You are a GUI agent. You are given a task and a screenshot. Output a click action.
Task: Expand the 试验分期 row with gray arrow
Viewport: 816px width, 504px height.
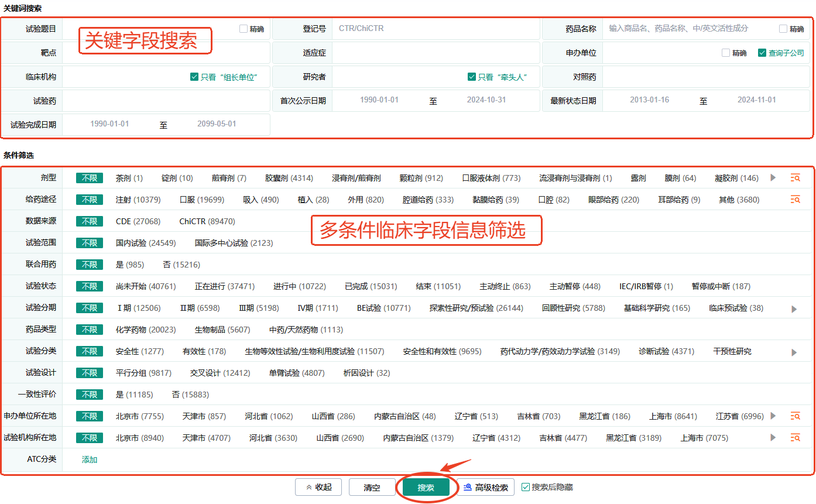794,308
